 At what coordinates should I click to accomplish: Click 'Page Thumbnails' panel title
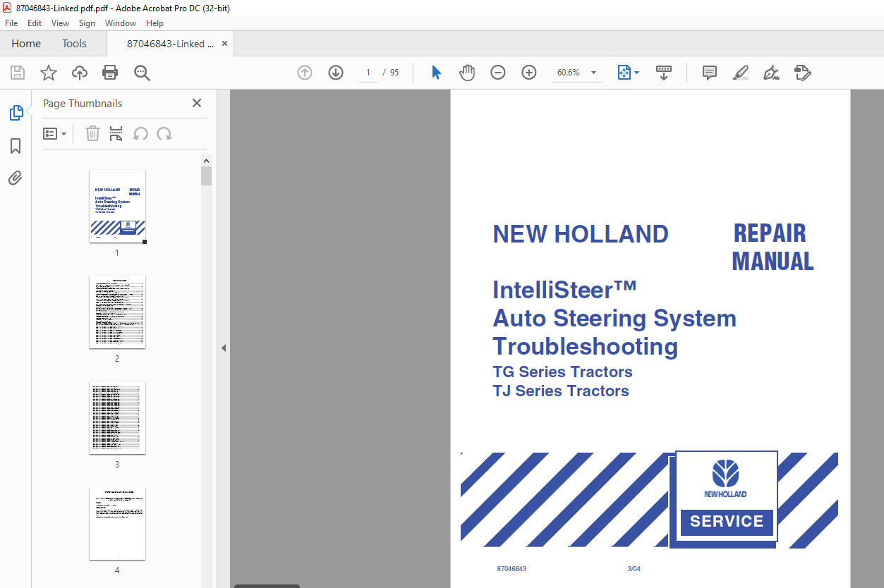(83, 104)
